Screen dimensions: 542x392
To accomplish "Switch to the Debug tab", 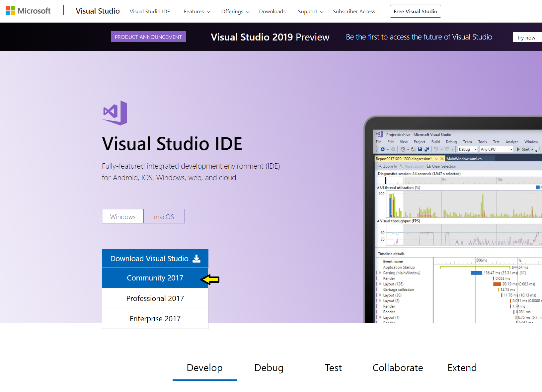I will pyautogui.click(x=269, y=368).
